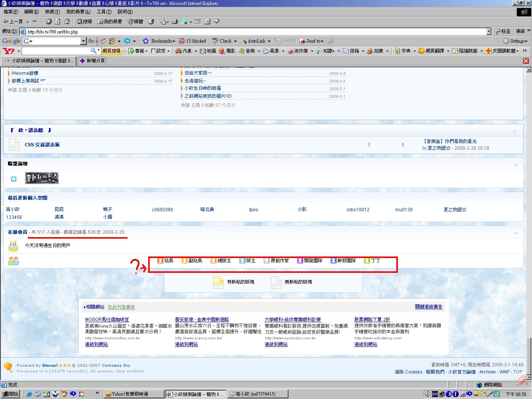Viewport: 532px width, 399px height.
Task: Click the 新增分頁 new tab button
Action: (92, 61)
